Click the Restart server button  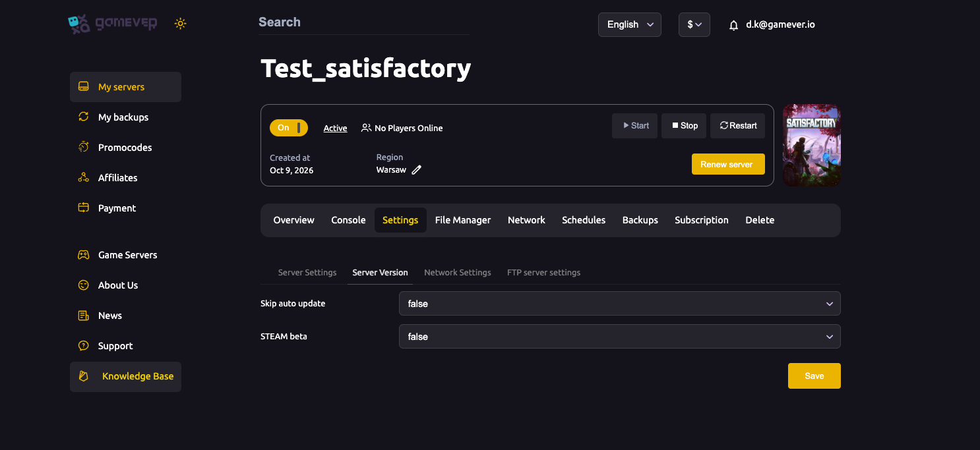[x=737, y=126]
